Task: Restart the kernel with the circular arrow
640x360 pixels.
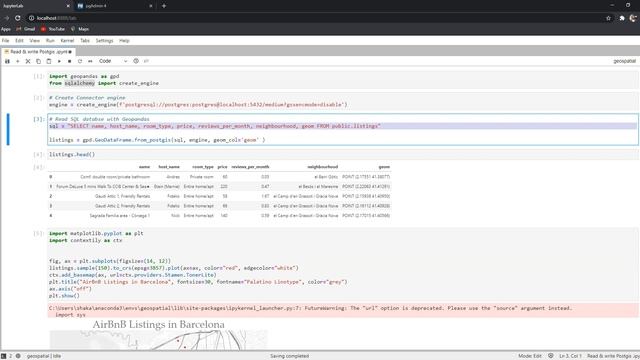Action: [x=80, y=61]
